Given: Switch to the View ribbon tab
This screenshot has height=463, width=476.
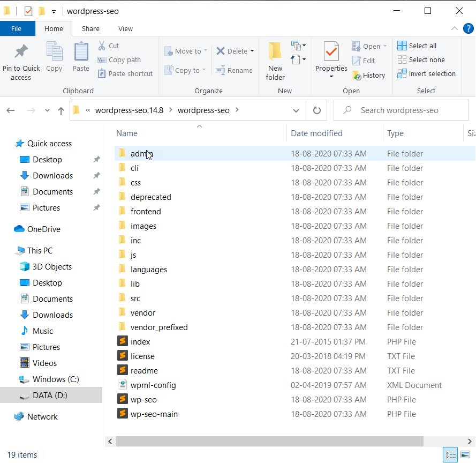Looking at the screenshot, I should (125, 28).
